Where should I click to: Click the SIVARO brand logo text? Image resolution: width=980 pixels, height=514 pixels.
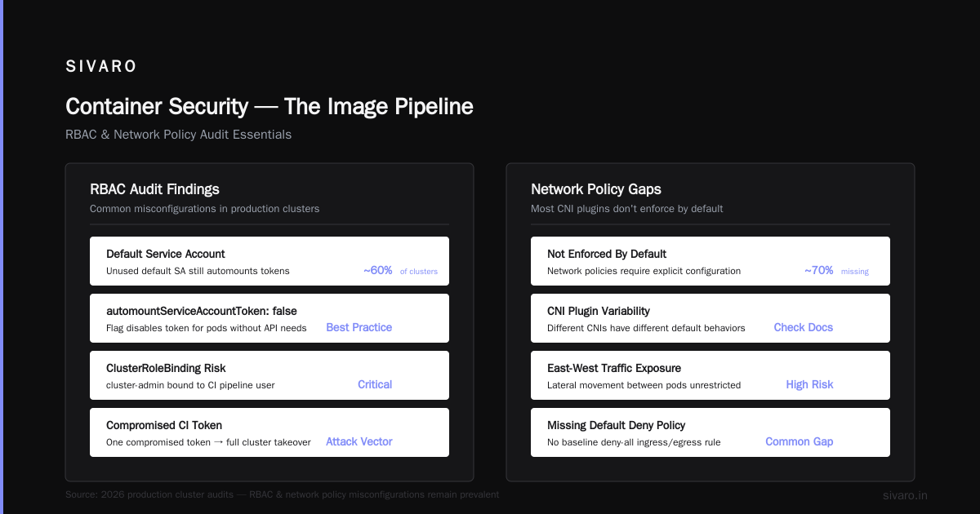(x=101, y=67)
